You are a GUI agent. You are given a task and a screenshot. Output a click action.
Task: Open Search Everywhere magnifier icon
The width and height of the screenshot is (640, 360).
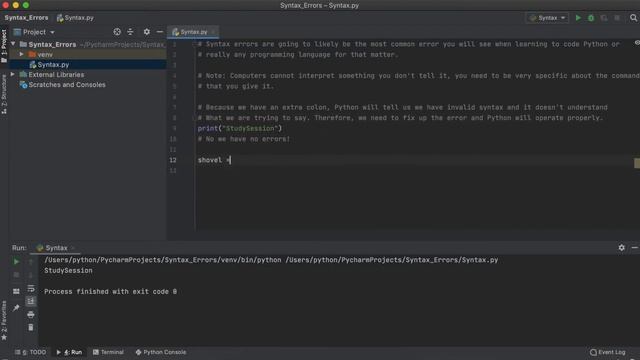coord(633,18)
